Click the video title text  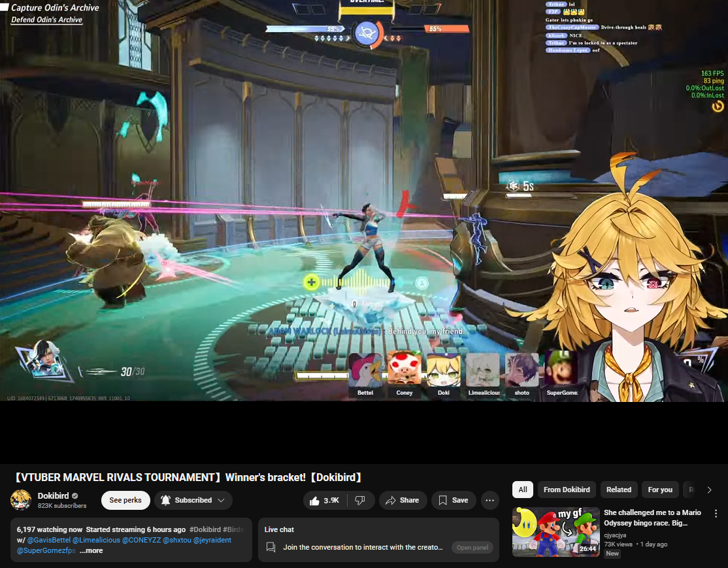pyautogui.click(x=188, y=477)
